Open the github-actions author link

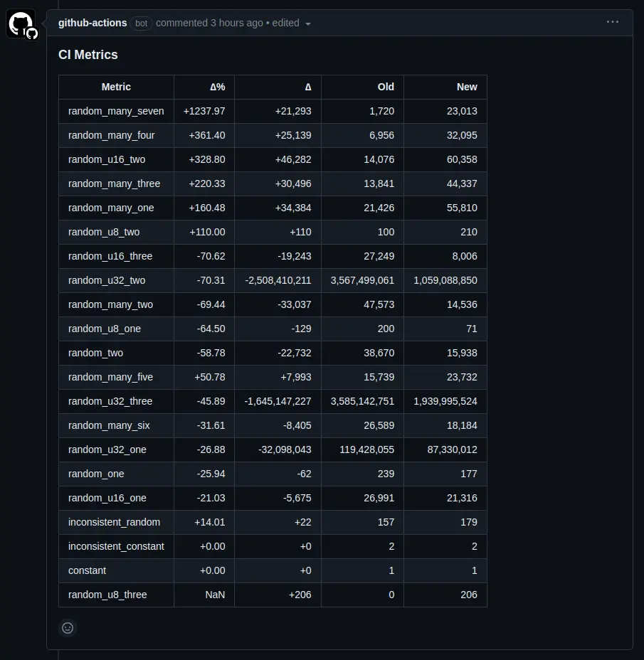[93, 23]
